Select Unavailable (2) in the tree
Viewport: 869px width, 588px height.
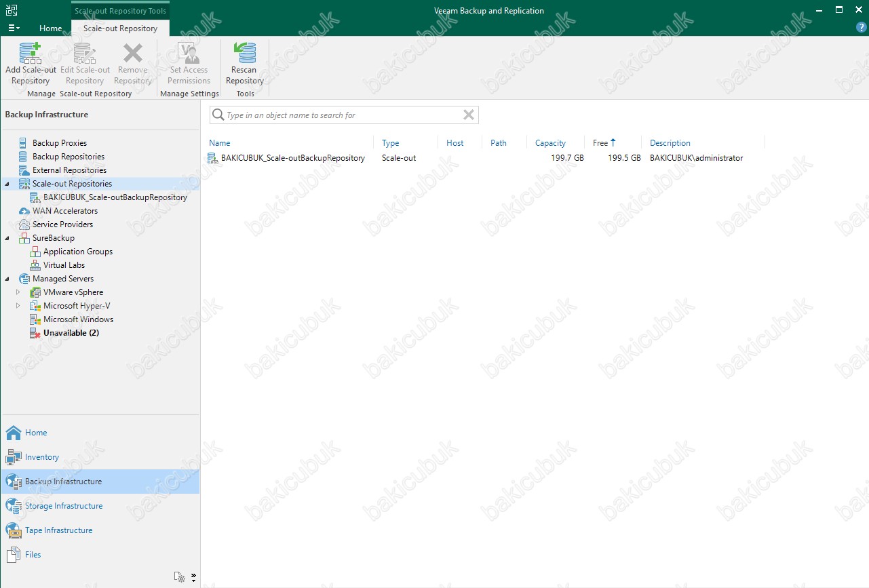point(71,333)
